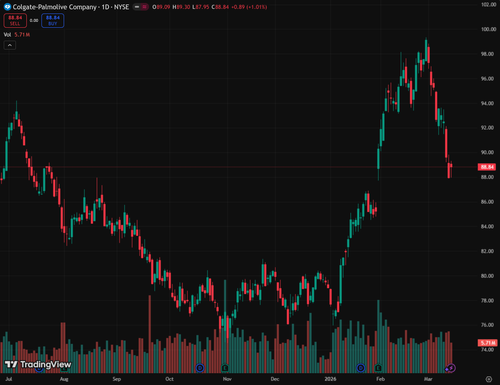Click the 82.00 price axis label
Image resolution: width=500 pixels, height=385 pixels.
[x=487, y=251]
